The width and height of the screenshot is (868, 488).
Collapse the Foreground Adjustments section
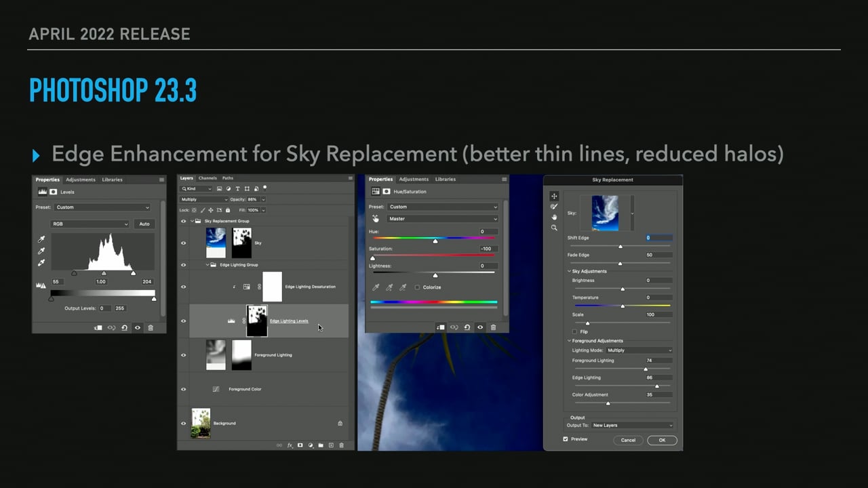[570, 341]
